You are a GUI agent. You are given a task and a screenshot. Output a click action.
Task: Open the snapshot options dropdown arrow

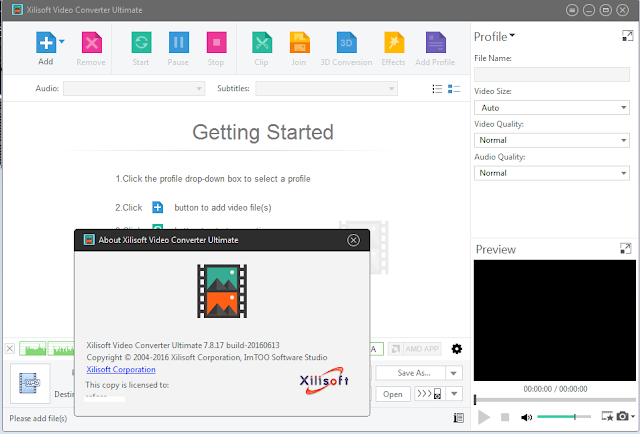pos(633,416)
